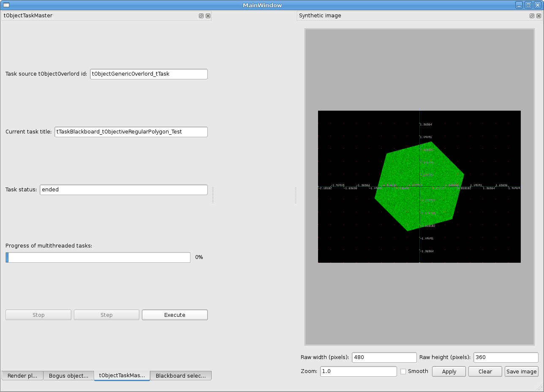Viewport: 544px width, 392px height.
Task: Float the tObjectTaskMaster dock panel
Action: pos(201,16)
